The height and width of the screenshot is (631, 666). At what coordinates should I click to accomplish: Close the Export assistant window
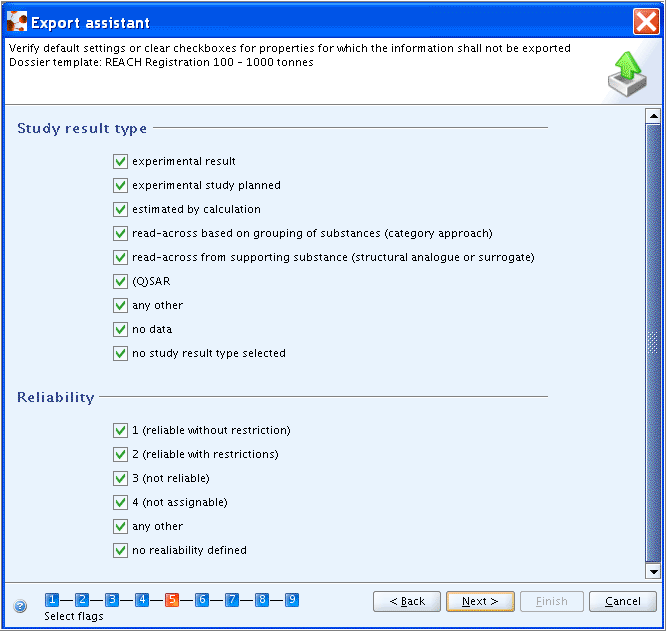[645, 21]
